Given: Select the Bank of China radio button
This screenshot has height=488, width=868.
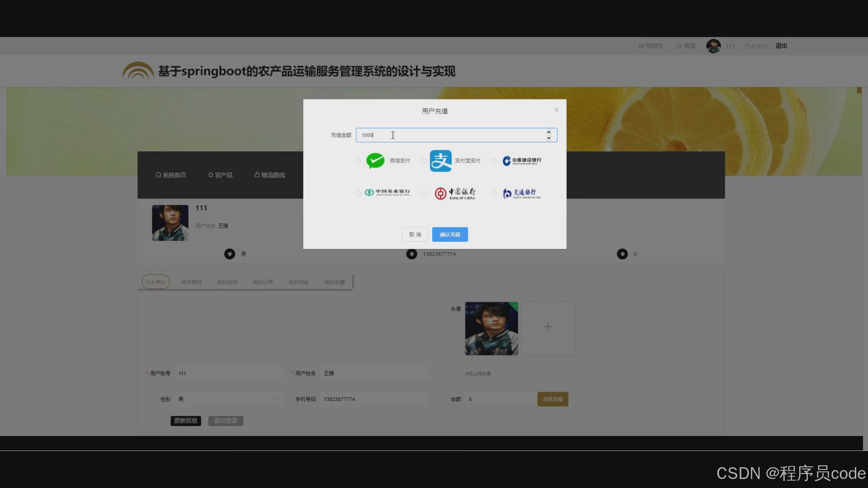Looking at the screenshot, I should click(x=424, y=193).
